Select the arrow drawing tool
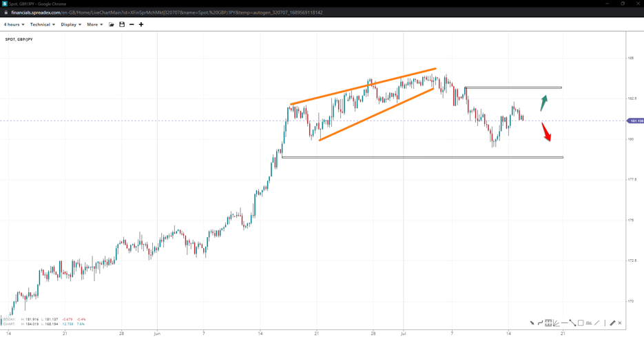 532,323
